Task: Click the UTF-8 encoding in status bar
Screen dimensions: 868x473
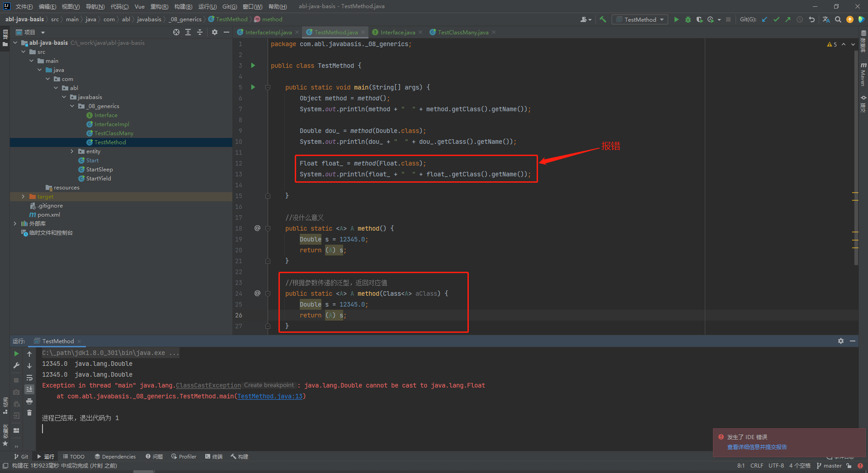Action: tap(776, 466)
